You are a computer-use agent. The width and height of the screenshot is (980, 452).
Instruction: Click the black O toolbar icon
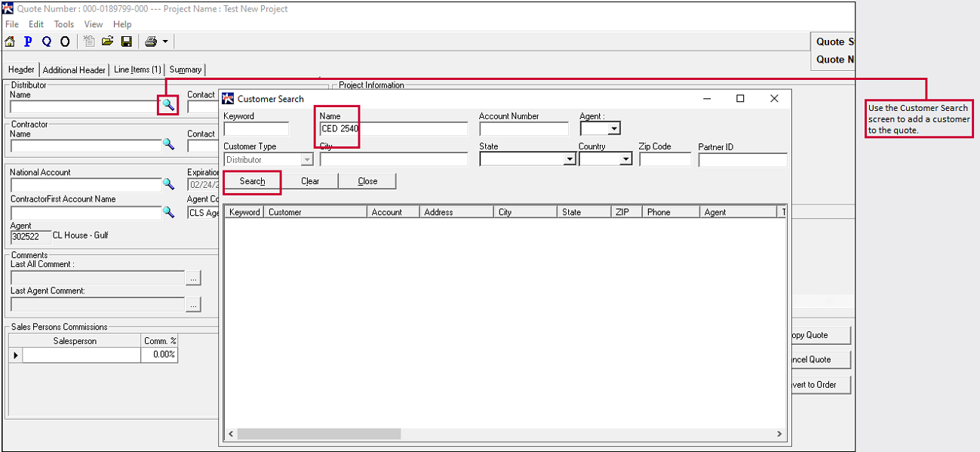[x=65, y=42]
